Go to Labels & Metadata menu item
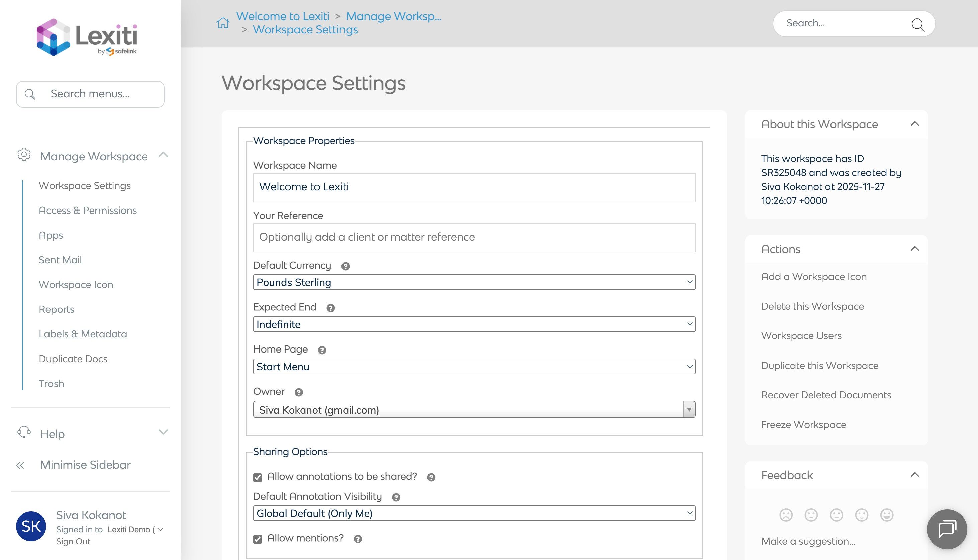Viewport: 978px width, 560px height. coord(83,334)
